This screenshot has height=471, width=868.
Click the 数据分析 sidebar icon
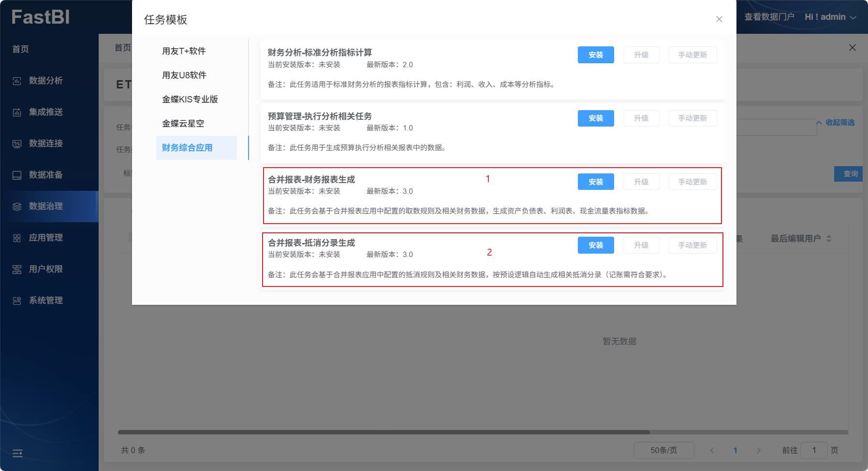(x=17, y=81)
